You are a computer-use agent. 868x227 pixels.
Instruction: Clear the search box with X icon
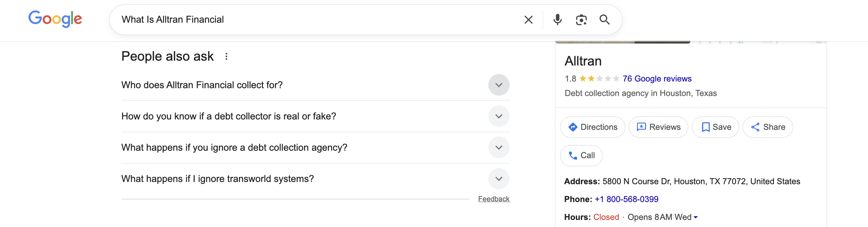click(529, 20)
